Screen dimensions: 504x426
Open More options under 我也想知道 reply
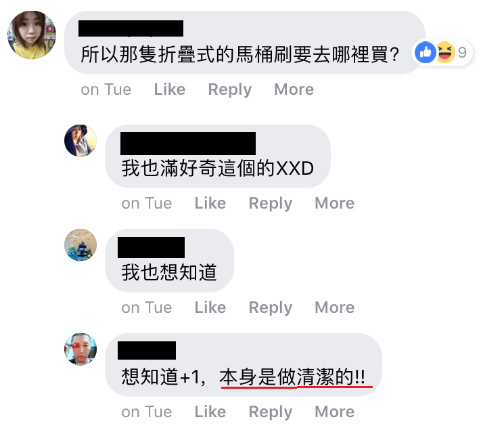click(x=335, y=307)
